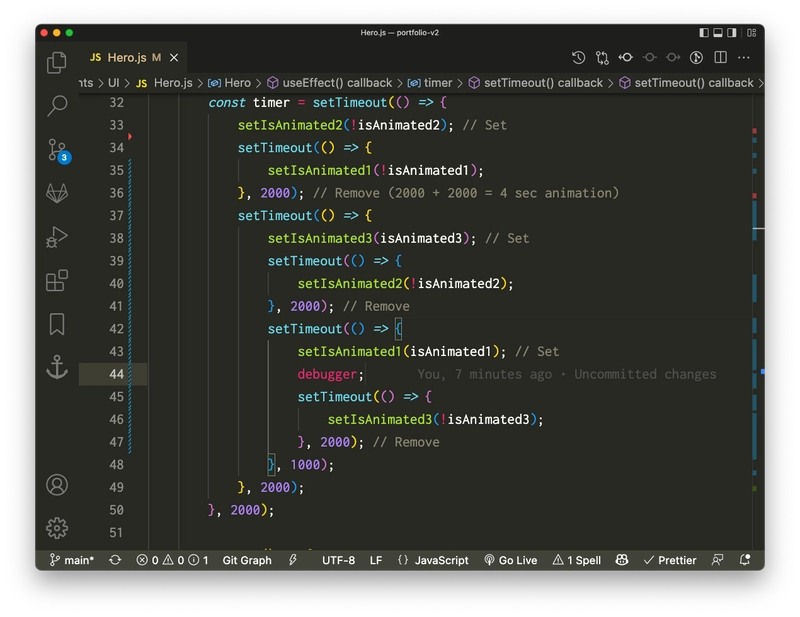This screenshot has width=800, height=617.
Task: Open the first setTimeout() callback breadcrumb
Action: click(536, 83)
